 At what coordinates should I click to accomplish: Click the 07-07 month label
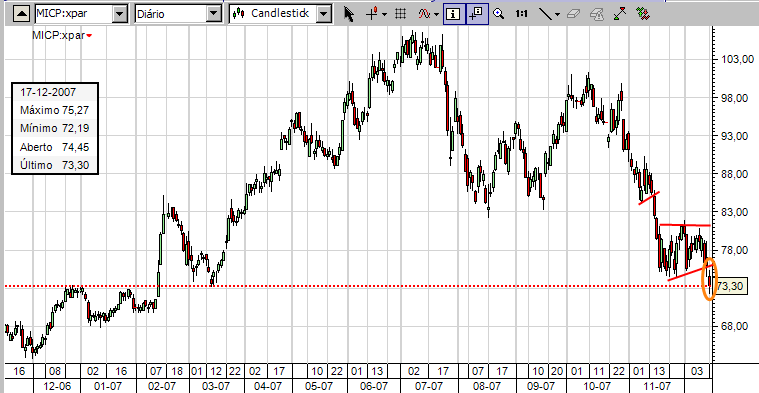tap(429, 386)
